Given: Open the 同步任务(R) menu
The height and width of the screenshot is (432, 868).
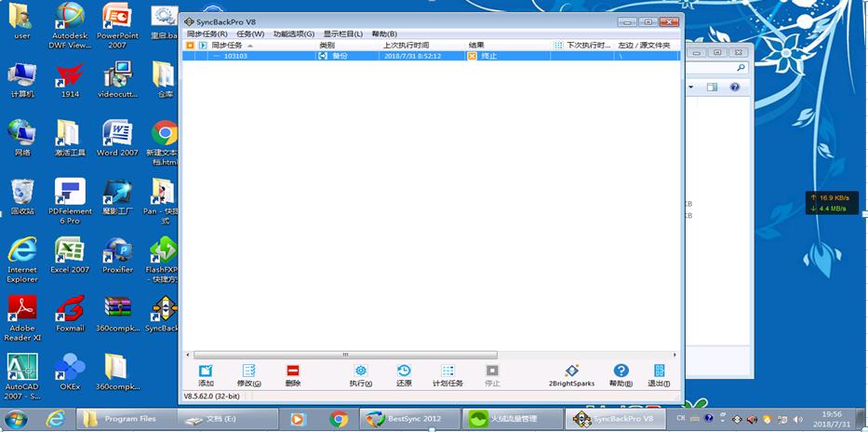Looking at the screenshot, I should (x=207, y=34).
